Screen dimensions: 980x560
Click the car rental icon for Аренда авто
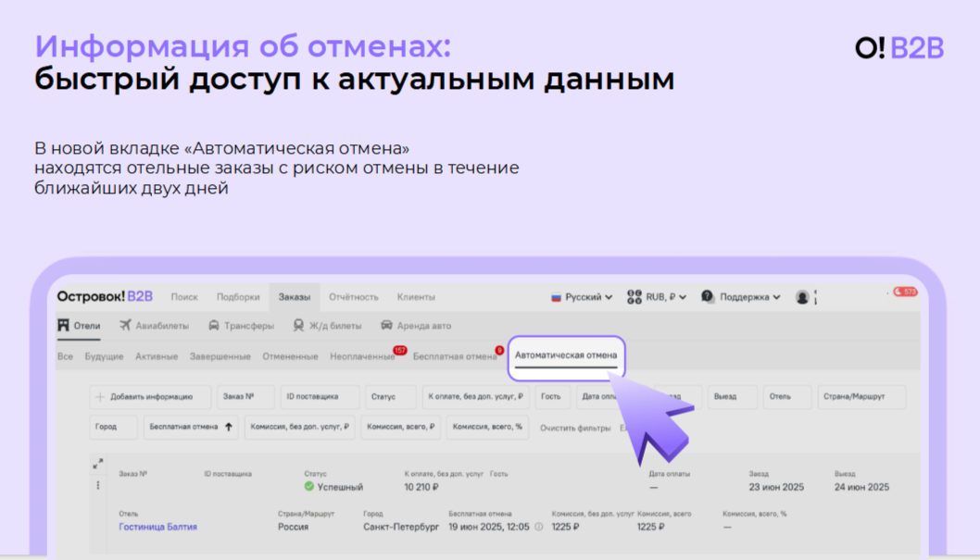[386, 326]
